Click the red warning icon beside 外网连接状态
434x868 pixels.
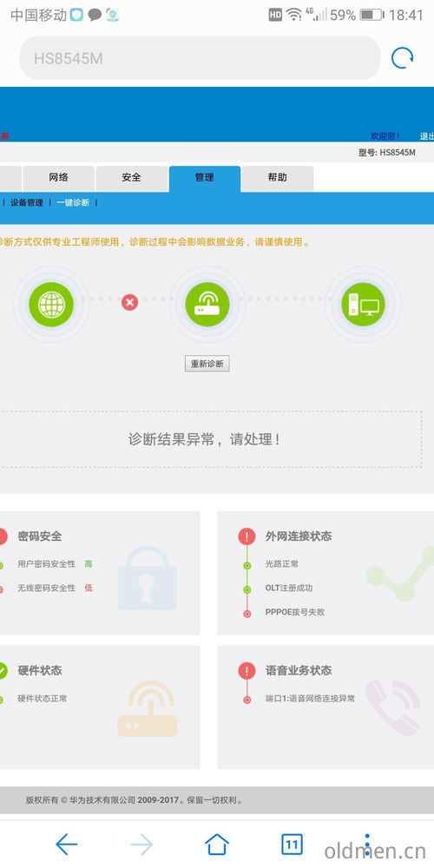[x=247, y=536]
